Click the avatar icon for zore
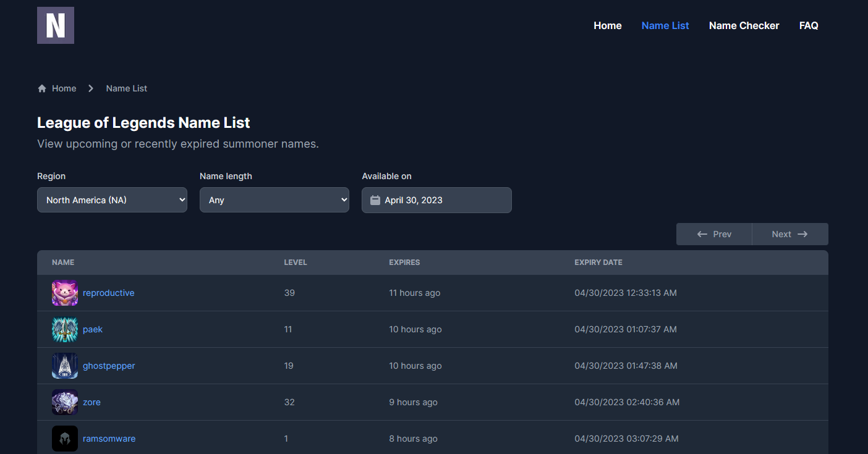The image size is (868, 454). click(65, 402)
